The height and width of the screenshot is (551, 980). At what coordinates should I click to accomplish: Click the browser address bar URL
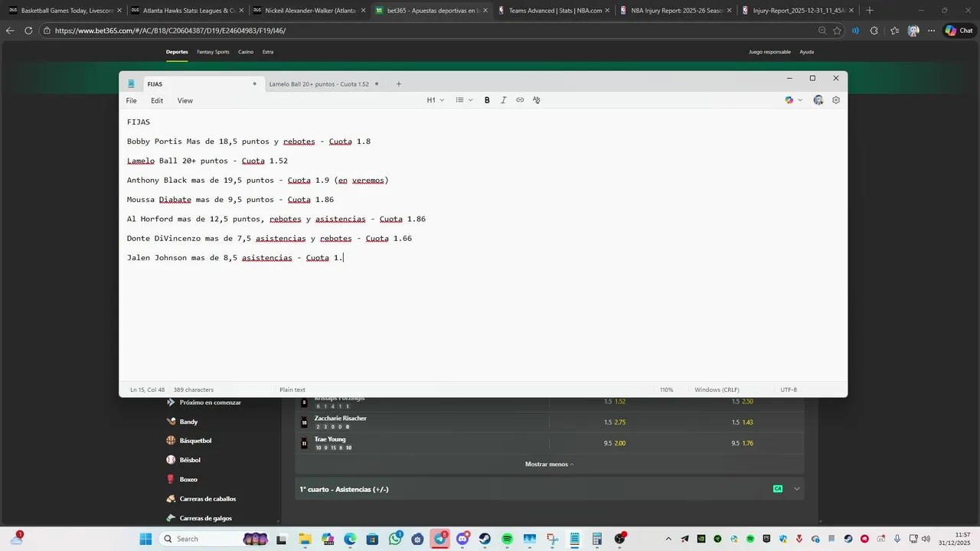click(x=170, y=31)
